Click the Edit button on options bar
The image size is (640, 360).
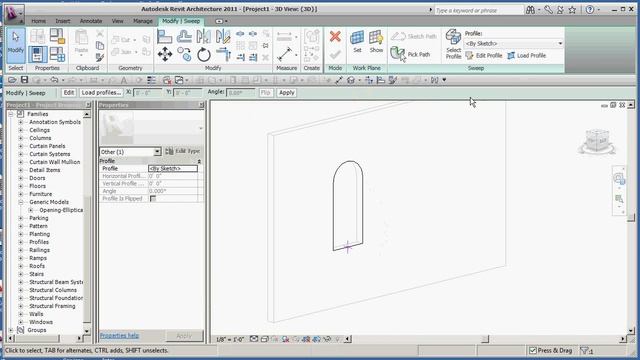69,93
